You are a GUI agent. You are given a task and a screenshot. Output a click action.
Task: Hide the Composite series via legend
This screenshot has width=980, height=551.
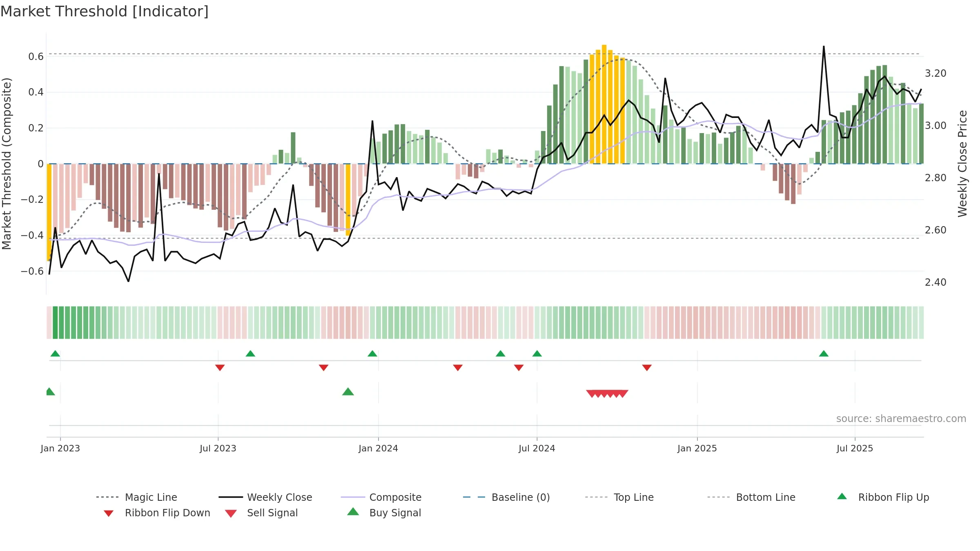pos(381,497)
